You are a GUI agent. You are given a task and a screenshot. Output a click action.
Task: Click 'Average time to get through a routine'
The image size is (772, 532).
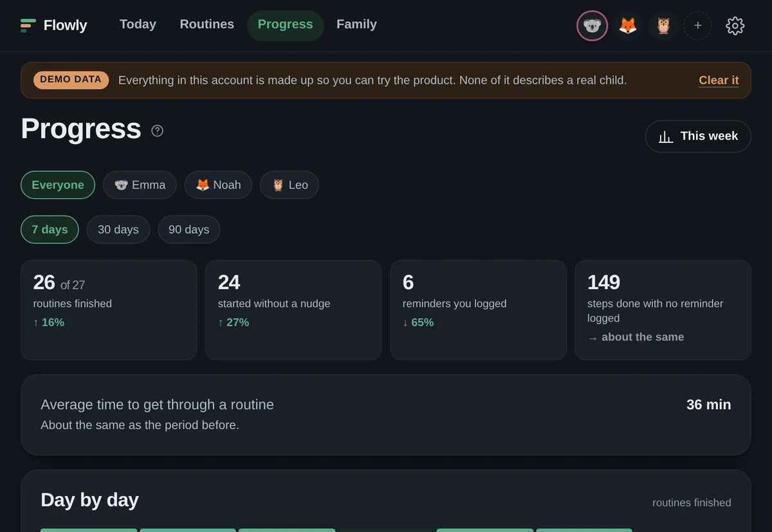[x=157, y=405]
